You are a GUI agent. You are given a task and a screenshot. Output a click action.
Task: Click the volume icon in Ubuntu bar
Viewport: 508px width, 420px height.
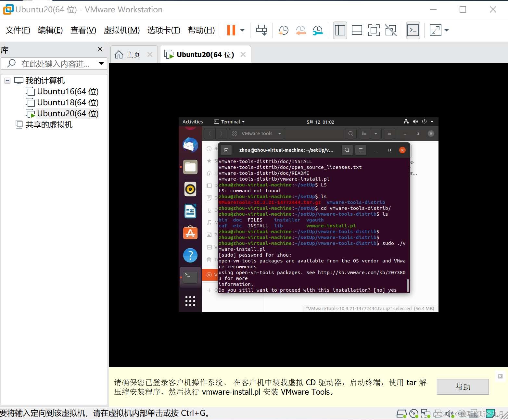coord(415,121)
